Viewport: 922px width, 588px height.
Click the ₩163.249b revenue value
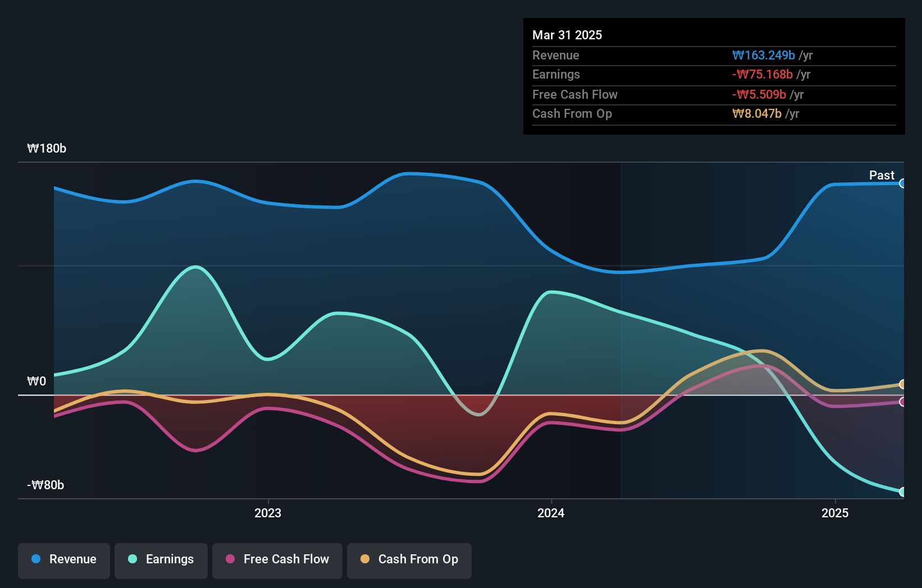click(x=764, y=56)
